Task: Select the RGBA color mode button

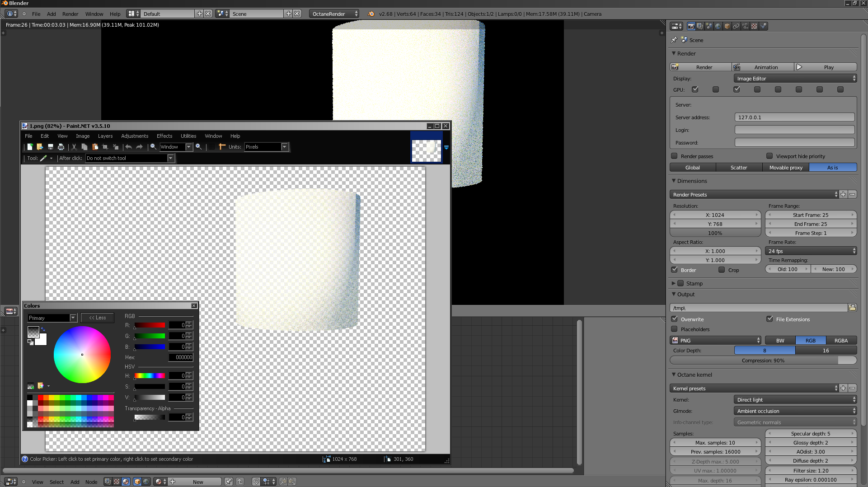Action: pos(841,341)
